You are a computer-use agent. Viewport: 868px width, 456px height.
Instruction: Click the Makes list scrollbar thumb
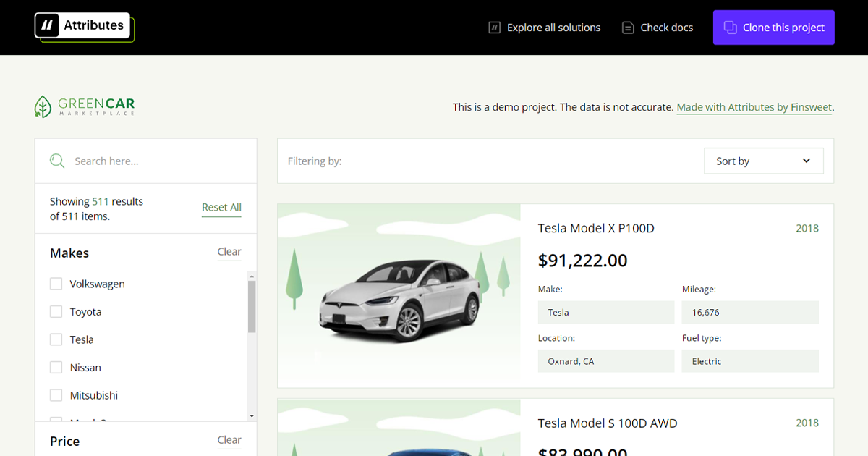(x=252, y=306)
